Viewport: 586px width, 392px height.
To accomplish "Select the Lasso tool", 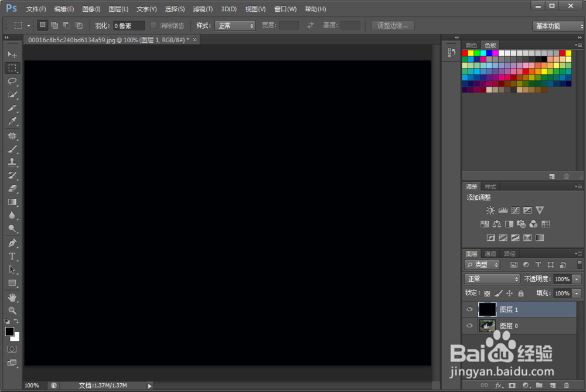I will (x=12, y=81).
